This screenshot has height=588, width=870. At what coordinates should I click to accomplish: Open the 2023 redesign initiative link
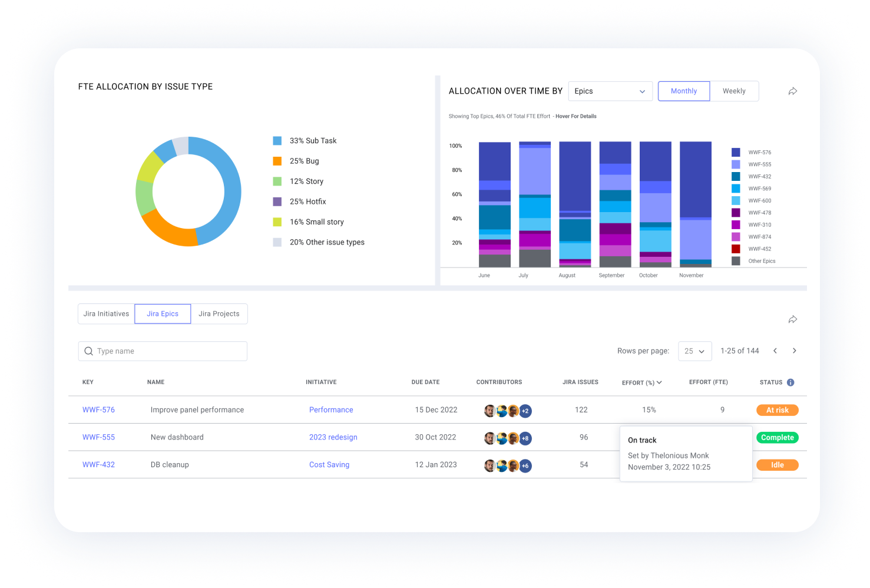[x=333, y=437]
